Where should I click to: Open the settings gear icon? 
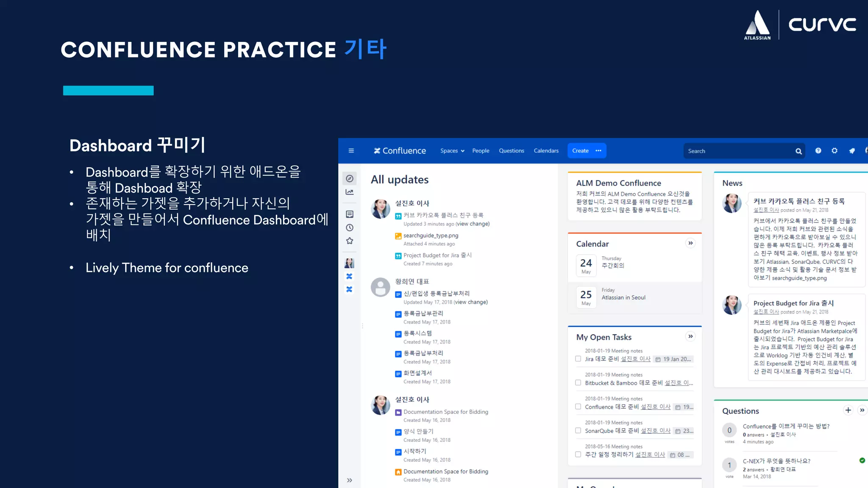835,151
